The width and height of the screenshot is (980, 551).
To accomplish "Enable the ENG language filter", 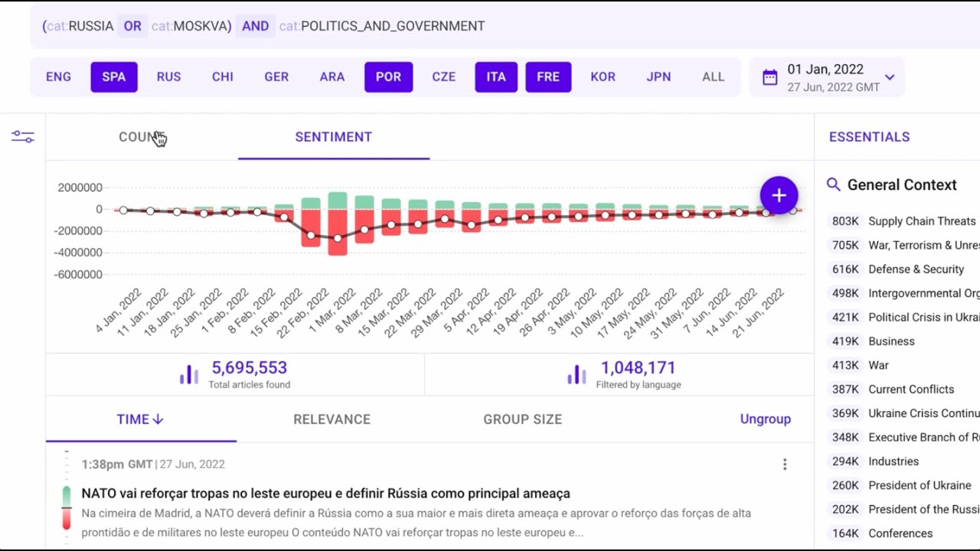I will [x=58, y=77].
